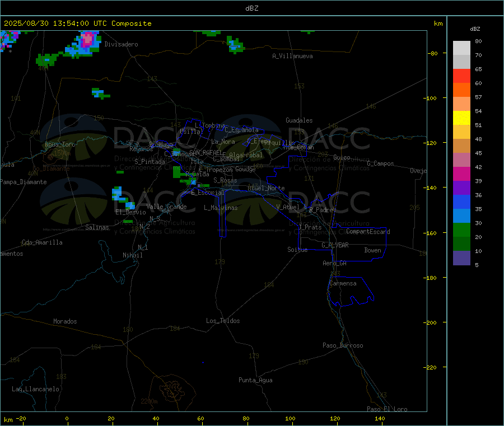
Task: Pick the light blue legend swatch
Action: [461, 216]
